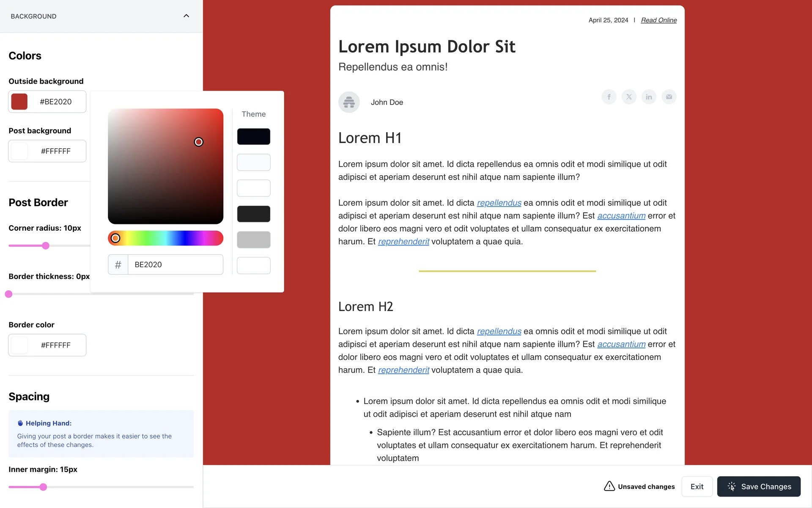Click the unsaved changes warning icon
The width and height of the screenshot is (812, 508).
609,486
